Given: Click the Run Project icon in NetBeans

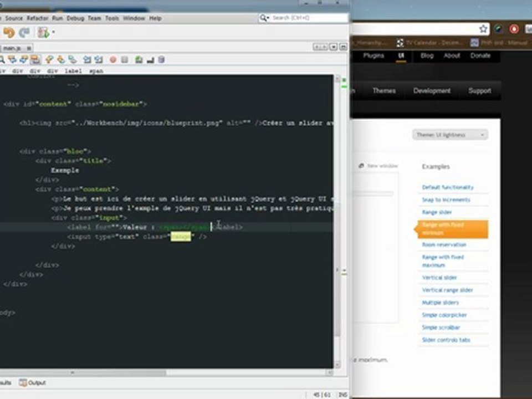Looking at the screenshot, I should pos(43,33).
